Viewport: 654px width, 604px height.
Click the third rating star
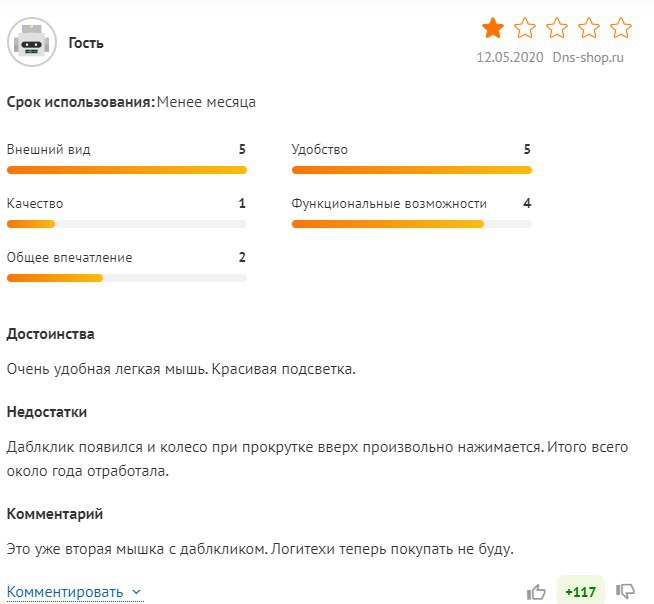[557, 27]
